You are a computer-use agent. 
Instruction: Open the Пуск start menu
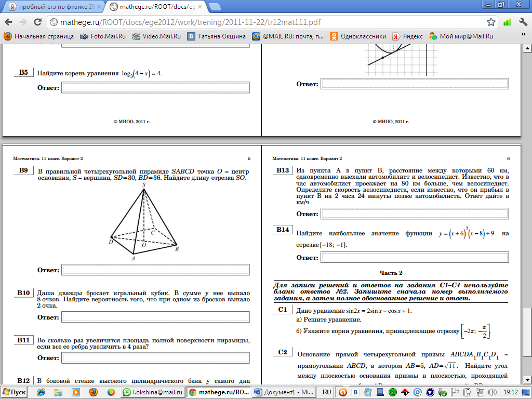click(14, 392)
